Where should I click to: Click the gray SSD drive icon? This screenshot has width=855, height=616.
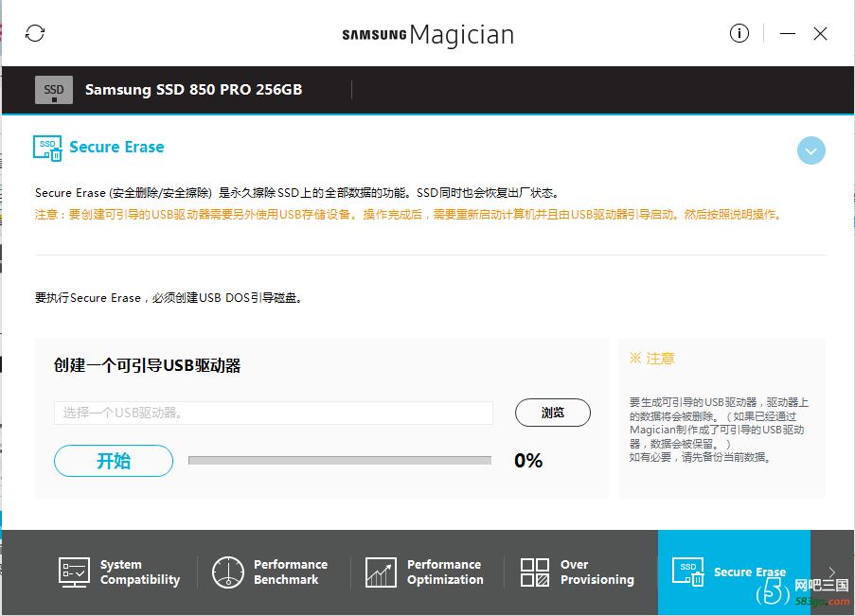[x=53, y=90]
